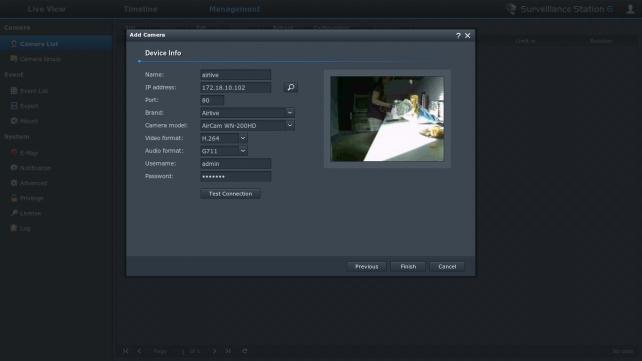
Task: Open the user account icon
Action: [630, 9]
